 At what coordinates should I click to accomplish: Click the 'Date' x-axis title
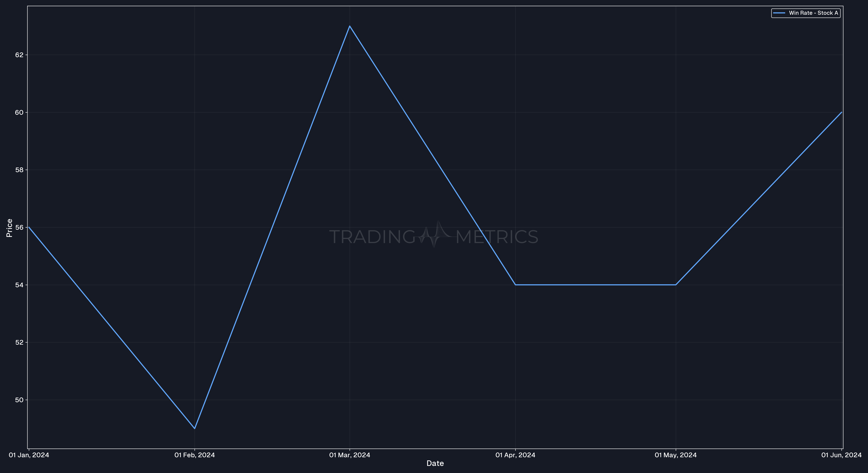click(x=435, y=463)
